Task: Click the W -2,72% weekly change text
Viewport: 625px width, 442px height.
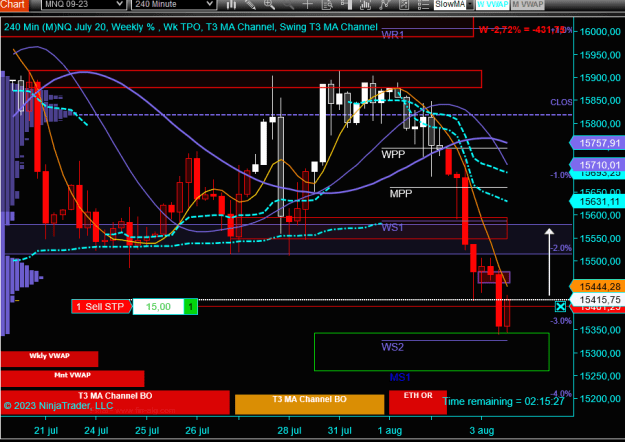Action: [522, 29]
